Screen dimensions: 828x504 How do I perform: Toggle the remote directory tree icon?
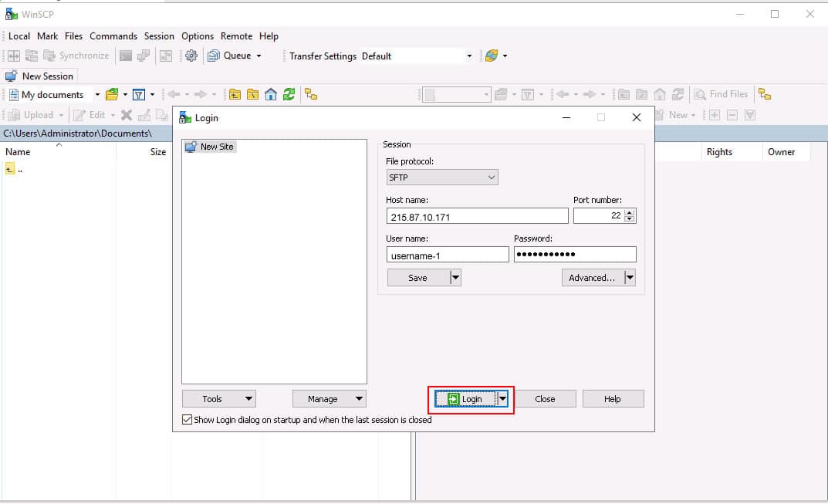click(765, 95)
